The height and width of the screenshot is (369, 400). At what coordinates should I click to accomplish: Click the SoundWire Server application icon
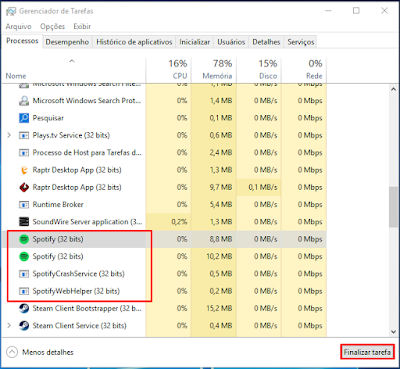coord(24,222)
